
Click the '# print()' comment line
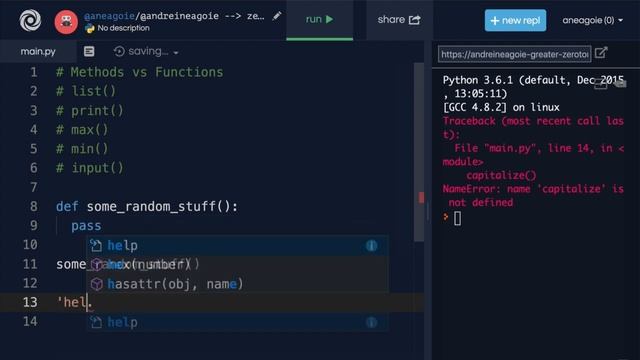point(90,111)
